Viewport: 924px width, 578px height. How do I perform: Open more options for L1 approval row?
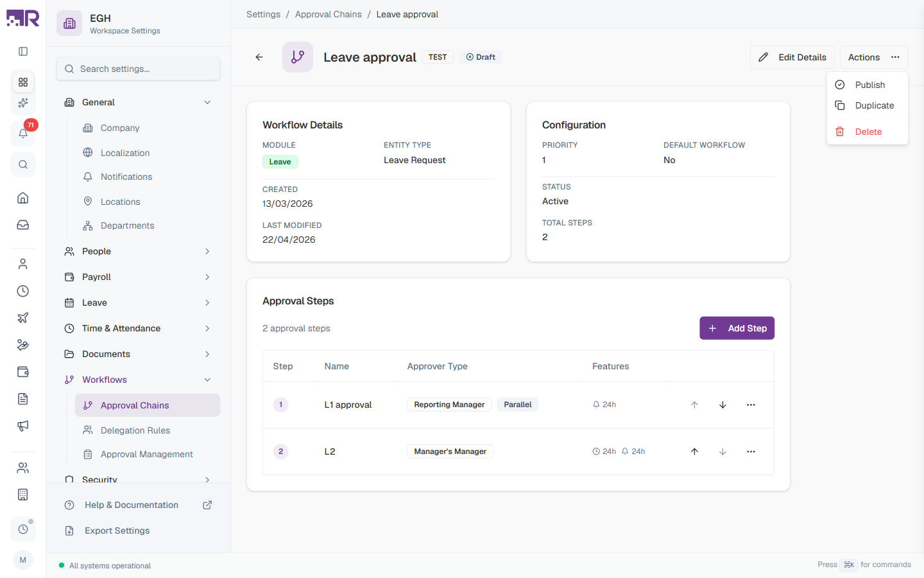[x=751, y=405]
